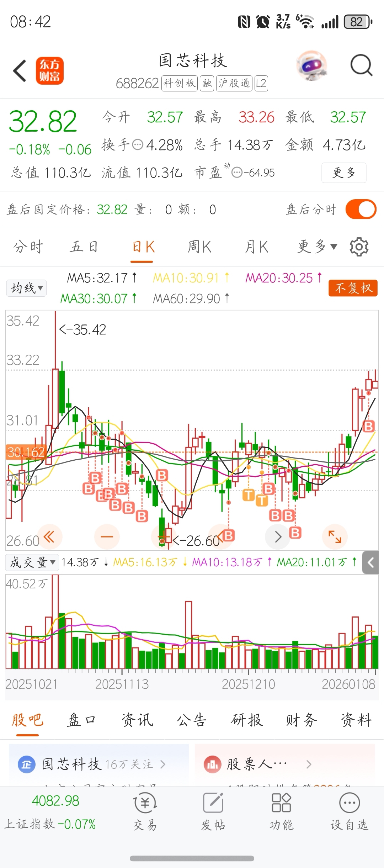Tap the 20251113 date axis label
This screenshot has width=384, height=868.
122,684
